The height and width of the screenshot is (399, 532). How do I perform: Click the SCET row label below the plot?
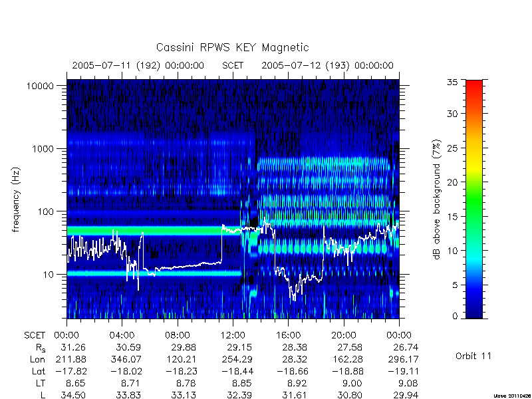pyautogui.click(x=35, y=336)
